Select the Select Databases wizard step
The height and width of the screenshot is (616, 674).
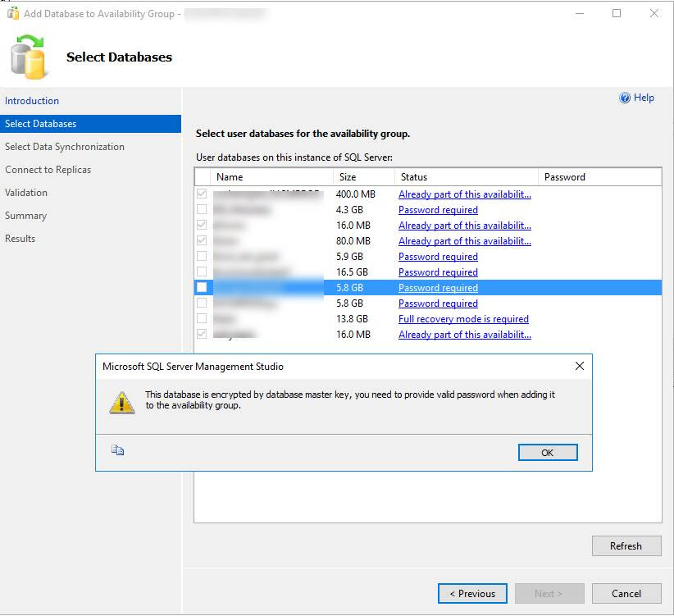(x=41, y=124)
